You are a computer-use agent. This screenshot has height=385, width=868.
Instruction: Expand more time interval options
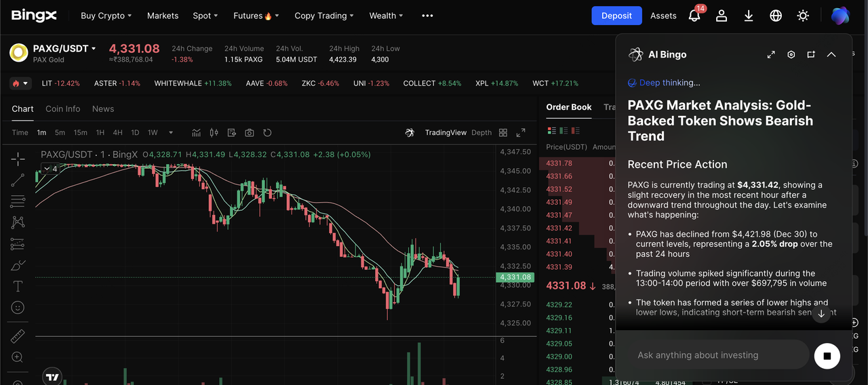click(171, 133)
